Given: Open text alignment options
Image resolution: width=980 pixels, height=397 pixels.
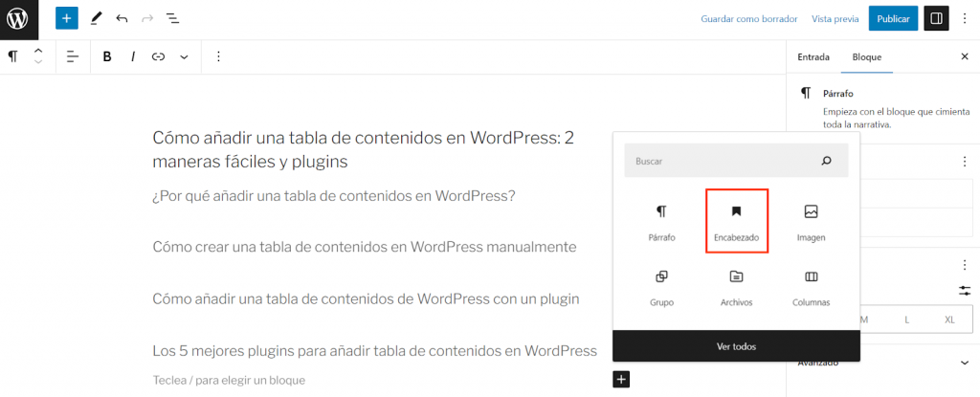Looking at the screenshot, I should point(73,56).
